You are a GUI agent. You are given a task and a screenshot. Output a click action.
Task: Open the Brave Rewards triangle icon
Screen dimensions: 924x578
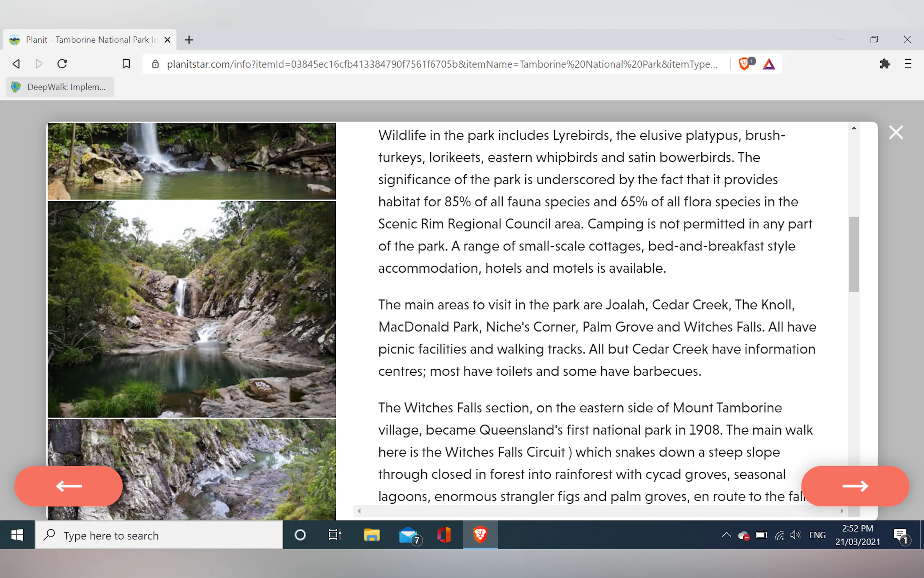(x=769, y=64)
